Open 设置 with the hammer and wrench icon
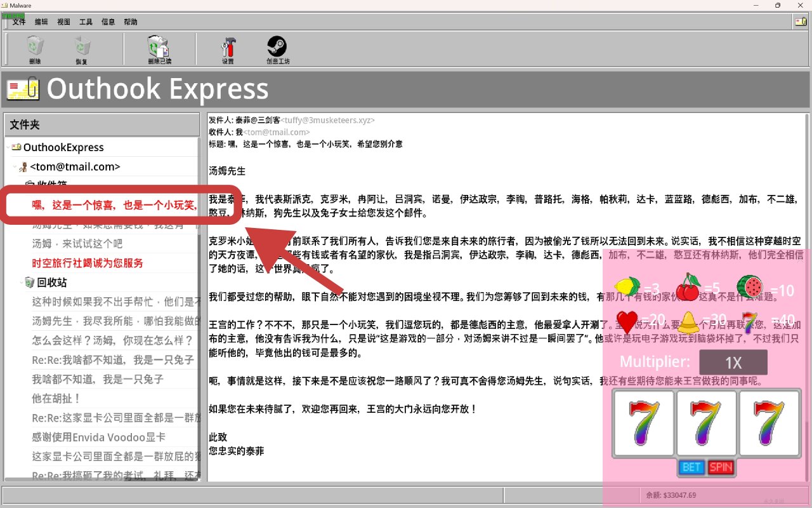The width and height of the screenshot is (812, 508). [x=228, y=46]
